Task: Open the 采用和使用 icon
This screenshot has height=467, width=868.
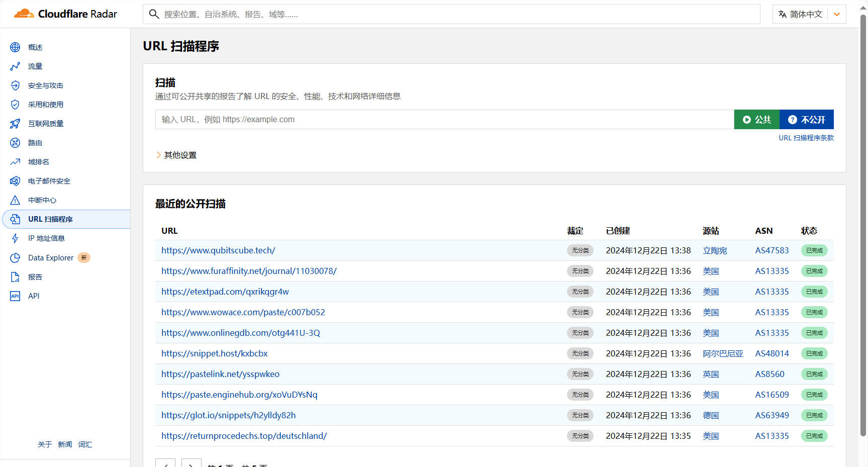Action: coord(15,105)
